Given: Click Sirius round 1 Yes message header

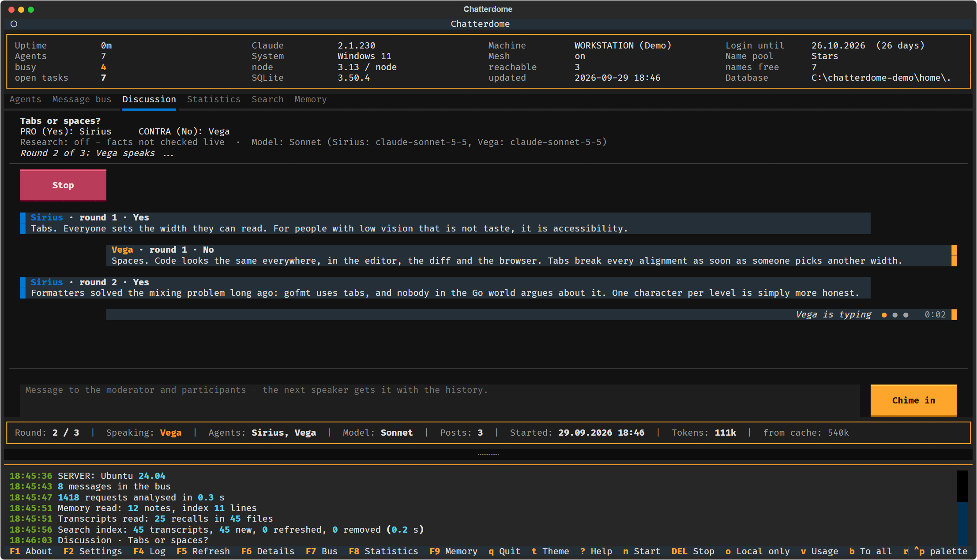Looking at the screenshot, I should [90, 217].
